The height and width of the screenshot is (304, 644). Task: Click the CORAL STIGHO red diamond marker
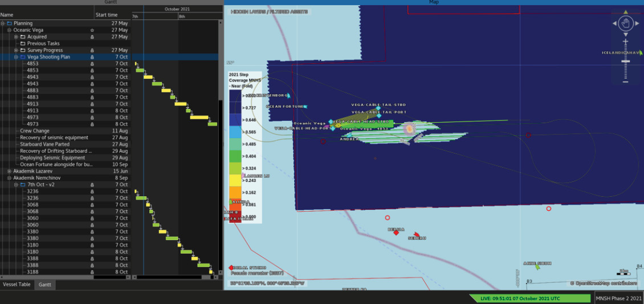coord(231,268)
